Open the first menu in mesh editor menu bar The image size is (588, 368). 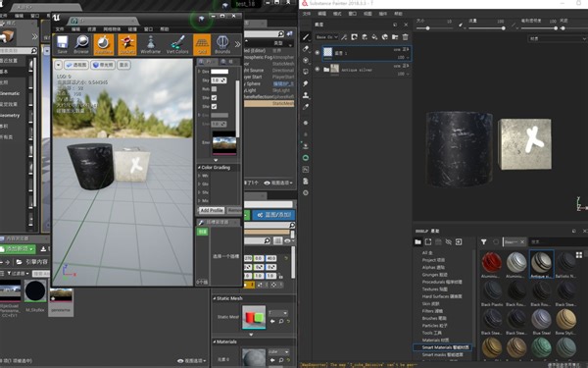pos(60,28)
